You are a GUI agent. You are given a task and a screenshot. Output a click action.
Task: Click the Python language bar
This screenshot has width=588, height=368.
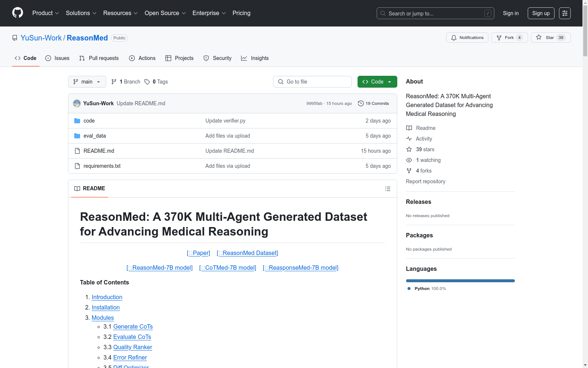pyautogui.click(x=460, y=281)
